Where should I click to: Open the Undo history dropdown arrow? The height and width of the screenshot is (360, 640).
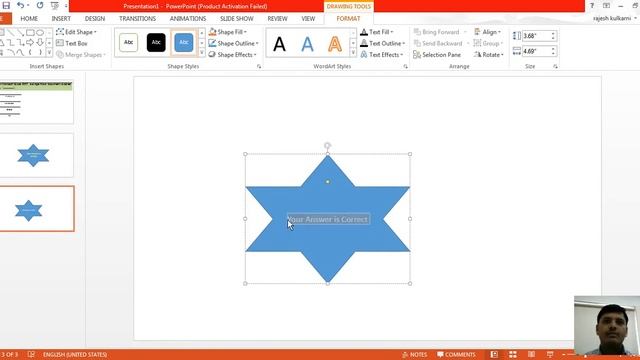pos(28,6)
